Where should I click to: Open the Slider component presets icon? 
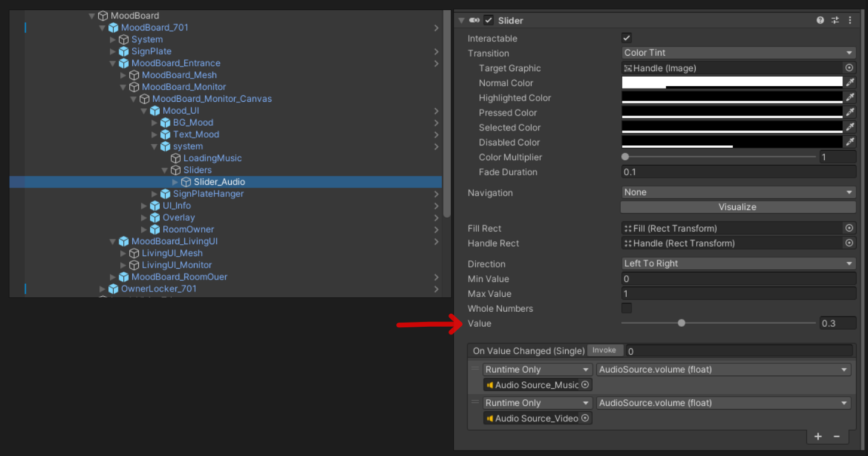(835, 20)
